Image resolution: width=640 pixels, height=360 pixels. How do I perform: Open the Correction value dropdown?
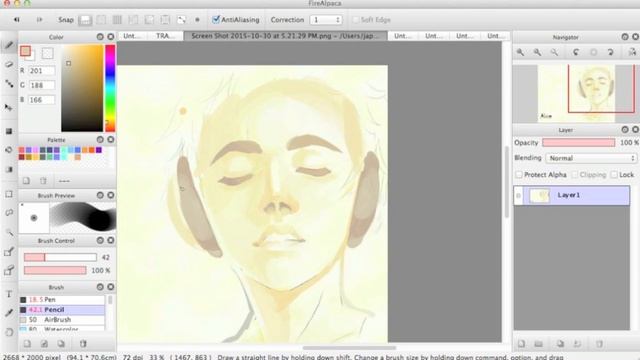click(326, 20)
